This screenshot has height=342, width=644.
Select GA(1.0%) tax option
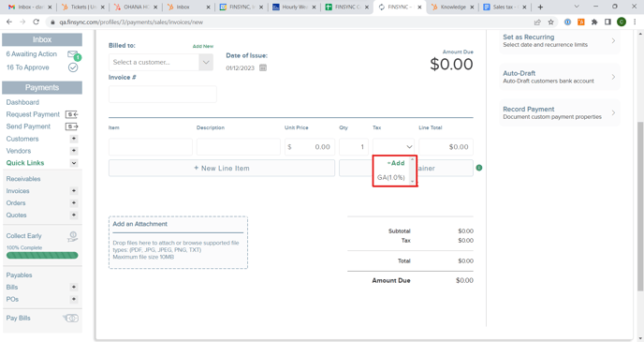click(391, 178)
